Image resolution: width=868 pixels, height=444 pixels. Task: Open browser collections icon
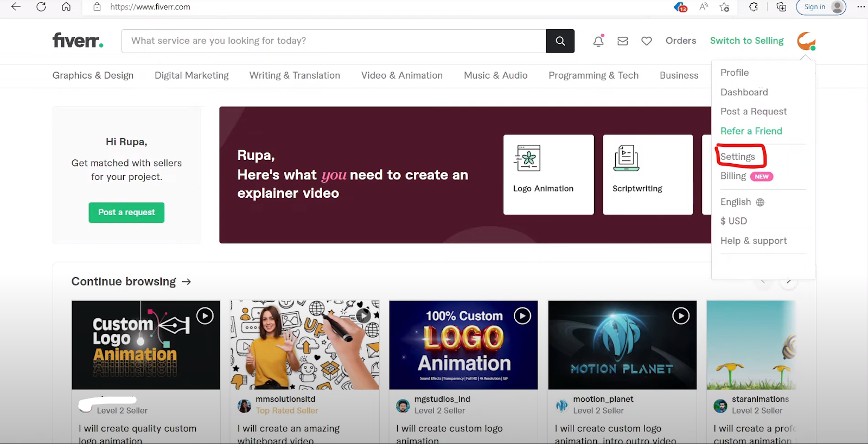point(781,7)
